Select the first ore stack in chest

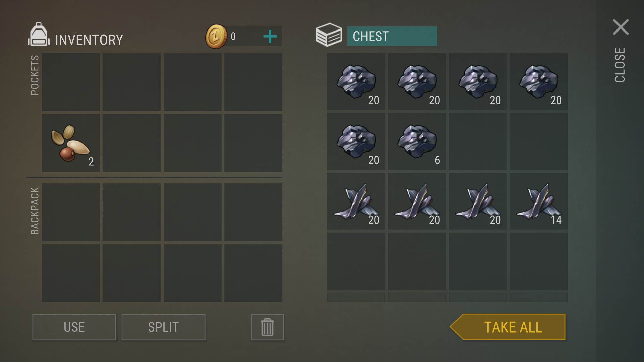[356, 81]
